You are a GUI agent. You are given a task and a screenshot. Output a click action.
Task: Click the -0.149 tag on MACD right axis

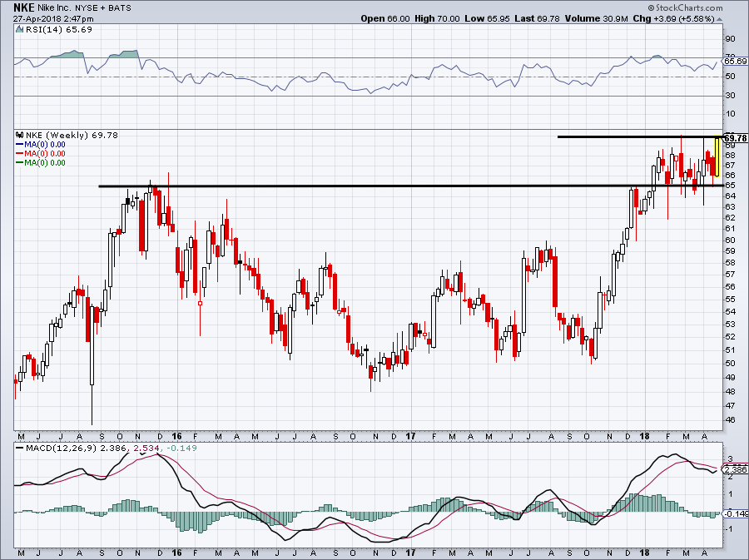(x=737, y=513)
